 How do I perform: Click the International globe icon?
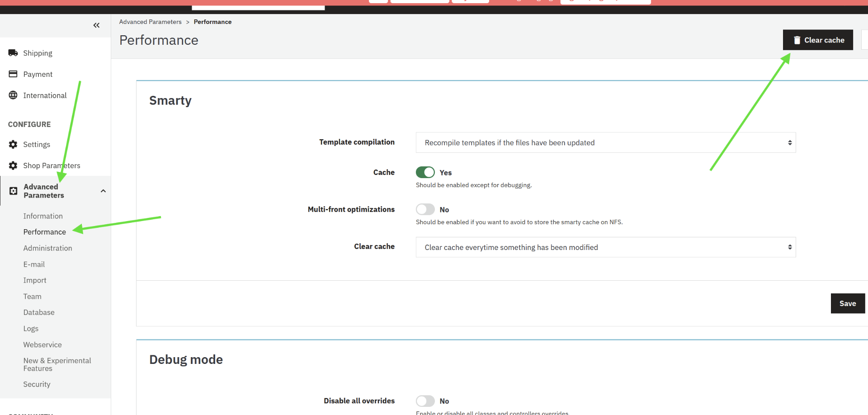click(x=13, y=95)
